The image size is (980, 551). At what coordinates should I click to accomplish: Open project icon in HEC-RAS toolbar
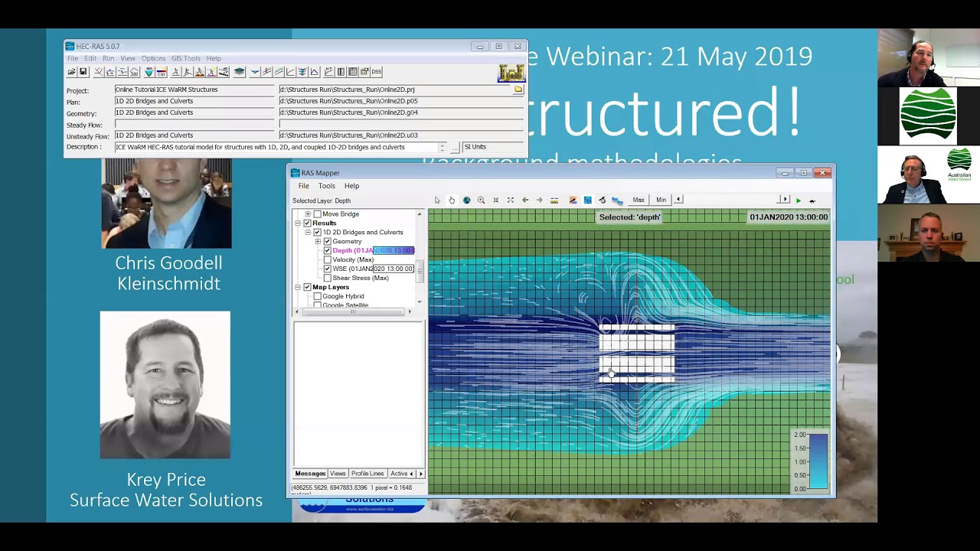pos(71,72)
